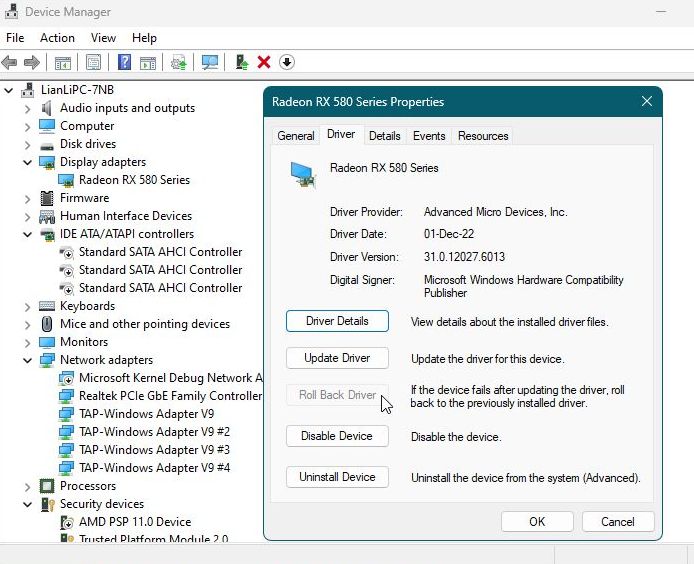Switch to the Events tab
This screenshot has width=694, height=564.
pyautogui.click(x=429, y=136)
